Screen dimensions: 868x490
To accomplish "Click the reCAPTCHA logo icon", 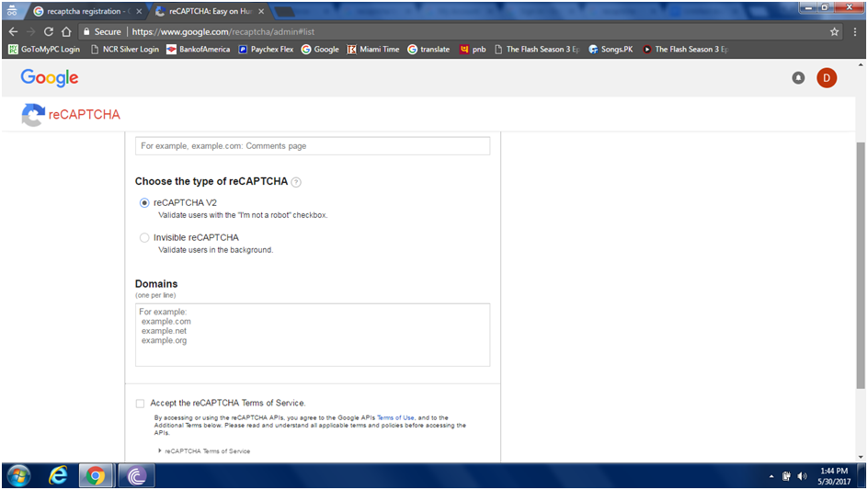I will [33, 115].
